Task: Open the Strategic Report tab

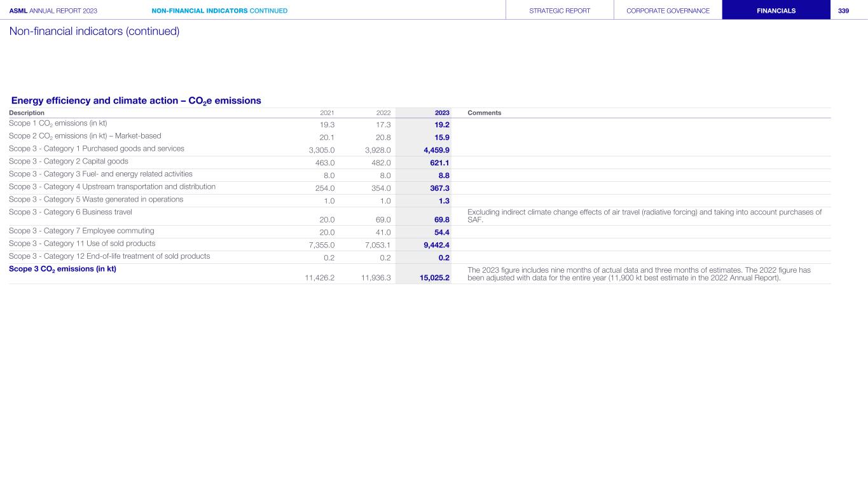Action: (560, 11)
